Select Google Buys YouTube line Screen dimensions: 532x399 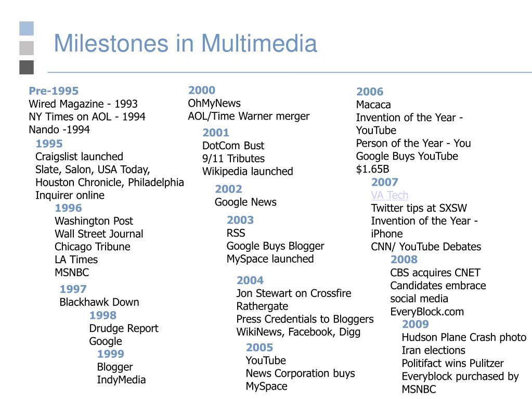pos(407,156)
